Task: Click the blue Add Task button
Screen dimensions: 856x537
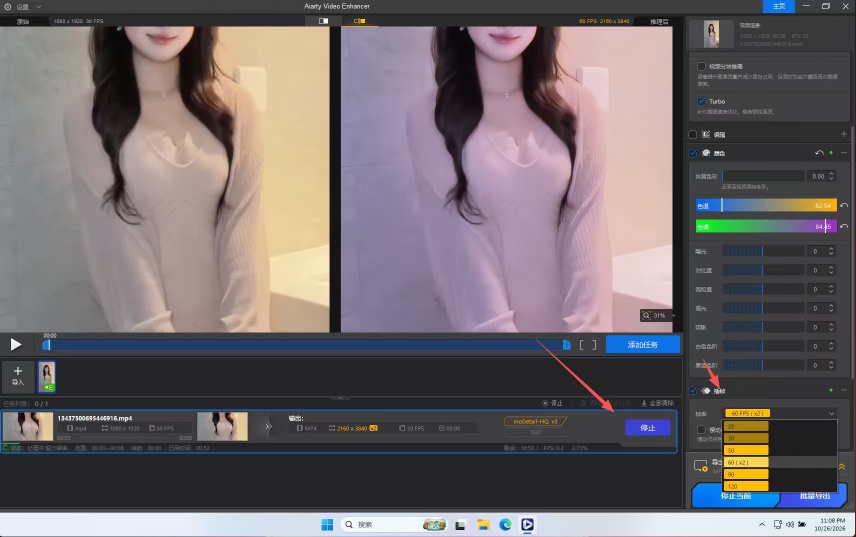Action: tap(643, 344)
